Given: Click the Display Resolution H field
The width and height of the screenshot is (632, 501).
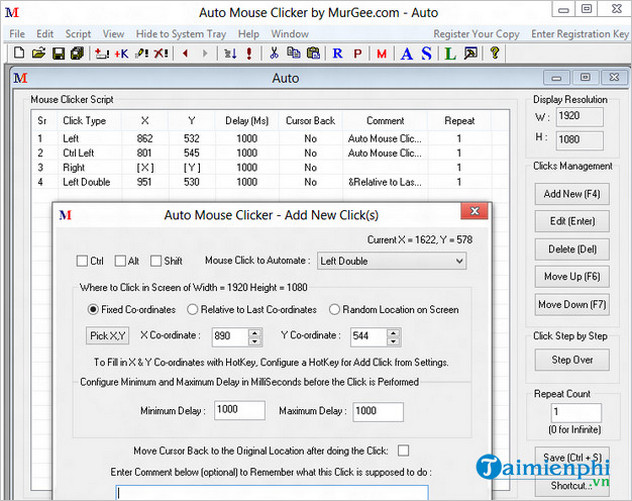Looking at the screenshot, I should click(x=580, y=140).
